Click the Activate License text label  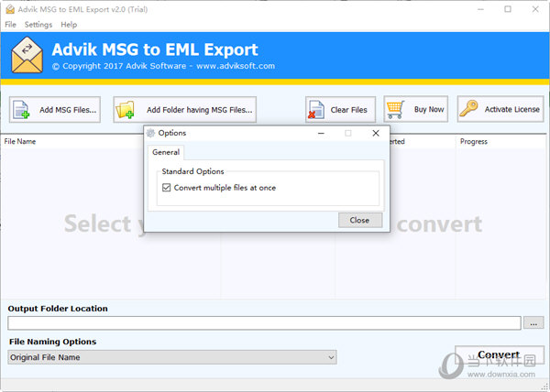(x=512, y=109)
